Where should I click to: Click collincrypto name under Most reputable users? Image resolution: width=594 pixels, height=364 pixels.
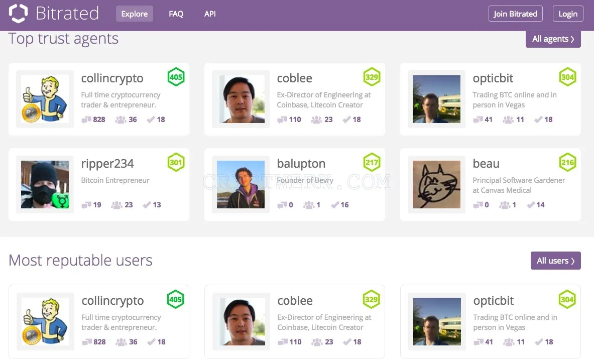click(113, 301)
